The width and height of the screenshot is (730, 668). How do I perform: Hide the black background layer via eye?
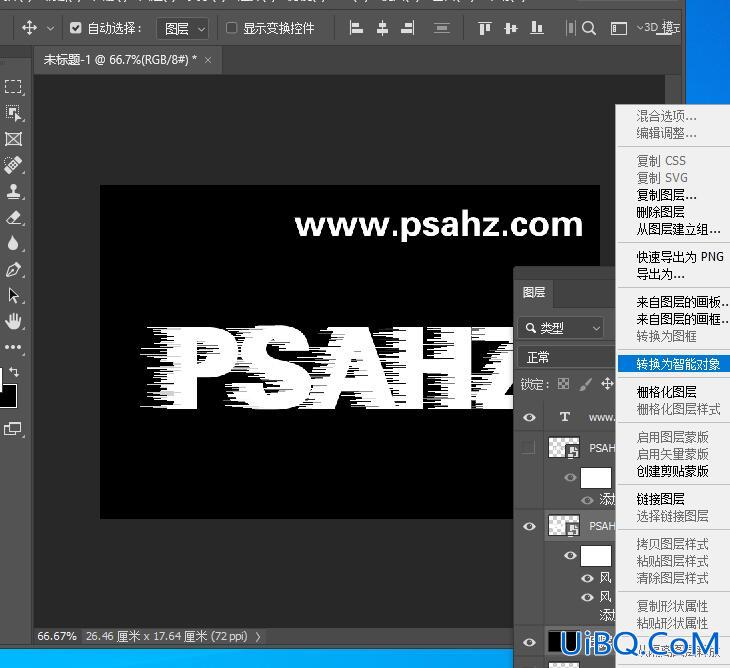[529, 642]
